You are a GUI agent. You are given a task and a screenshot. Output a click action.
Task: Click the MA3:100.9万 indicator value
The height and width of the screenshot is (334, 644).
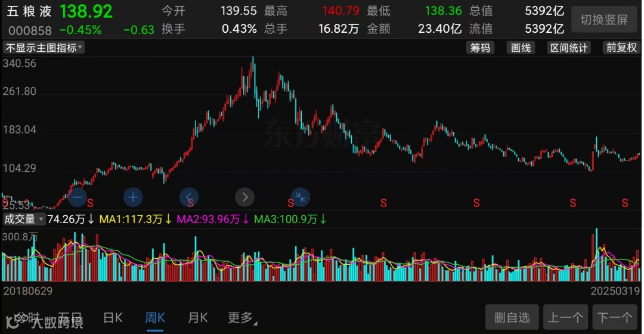coord(286,219)
